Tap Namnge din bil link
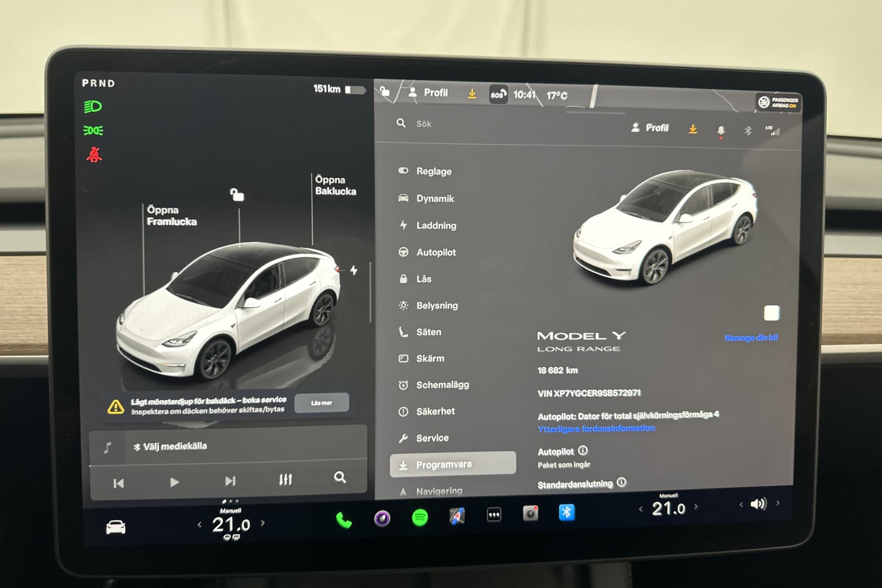 (x=751, y=337)
